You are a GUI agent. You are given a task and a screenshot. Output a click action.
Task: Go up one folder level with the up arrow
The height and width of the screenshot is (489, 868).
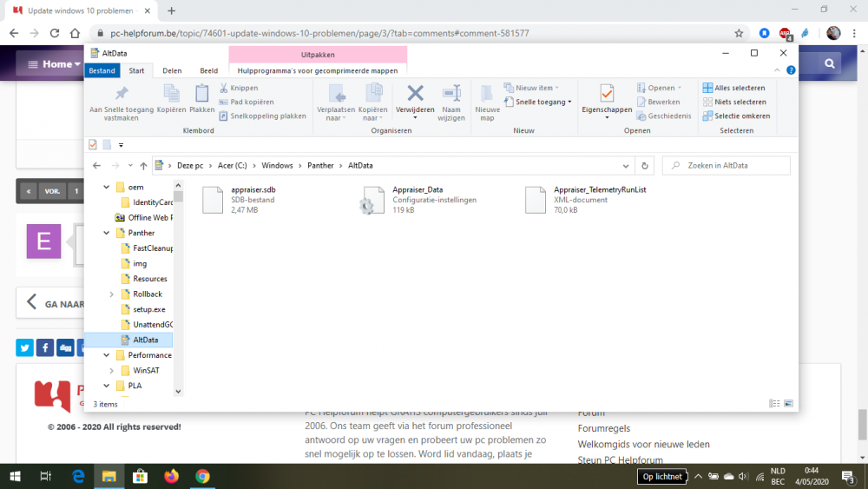[143, 165]
